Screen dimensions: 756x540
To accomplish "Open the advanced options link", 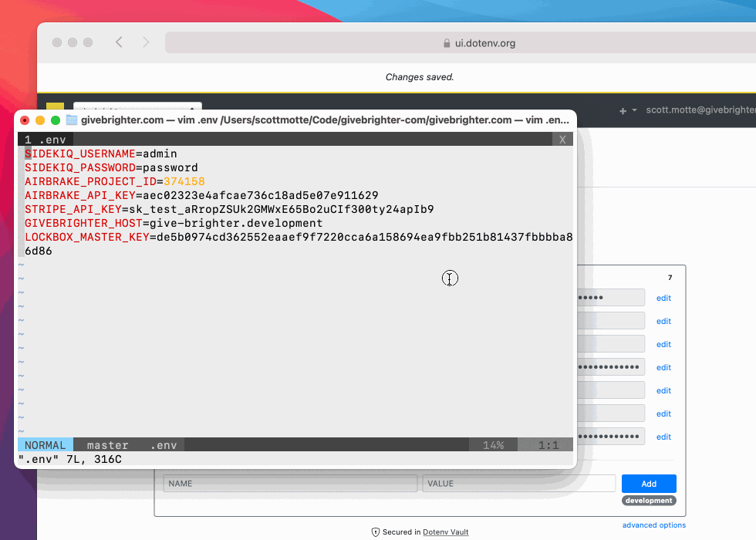I will (x=654, y=525).
